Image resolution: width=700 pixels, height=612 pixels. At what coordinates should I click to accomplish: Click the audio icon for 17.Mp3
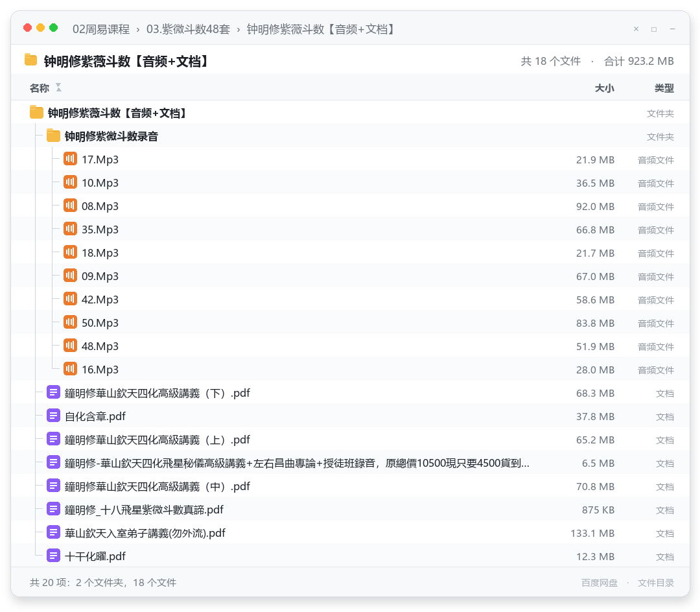point(70,159)
